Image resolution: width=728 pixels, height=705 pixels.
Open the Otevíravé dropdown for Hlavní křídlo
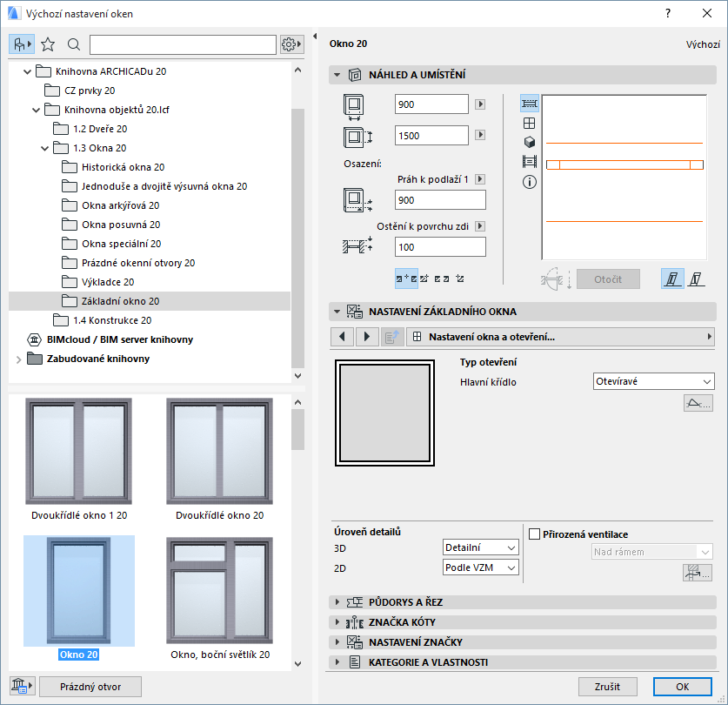click(653, 381)
